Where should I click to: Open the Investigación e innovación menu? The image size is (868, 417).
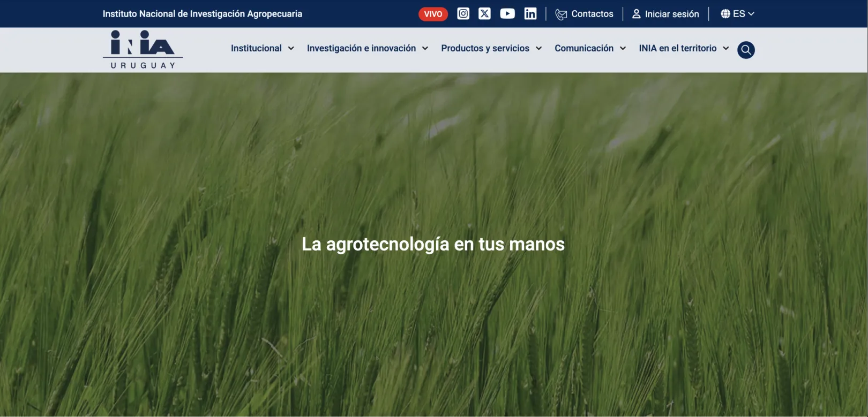pyautogui.click(x=361, y=48)
